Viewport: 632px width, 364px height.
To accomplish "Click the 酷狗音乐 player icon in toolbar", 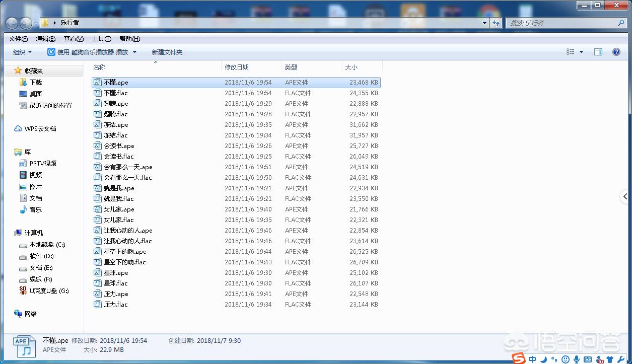I will [51, 52].
